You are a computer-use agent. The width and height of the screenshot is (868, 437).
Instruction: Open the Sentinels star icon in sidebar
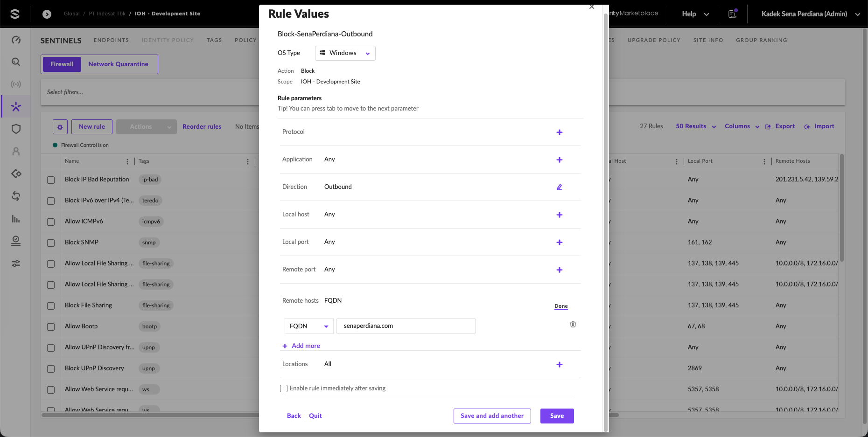click(16, 107)
